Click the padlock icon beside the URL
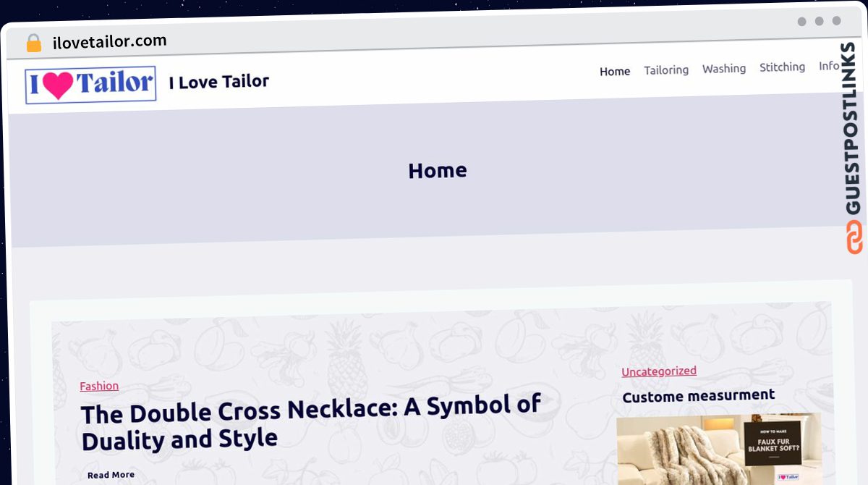This screenshot has height=485, width=868. tap(34, 43)
